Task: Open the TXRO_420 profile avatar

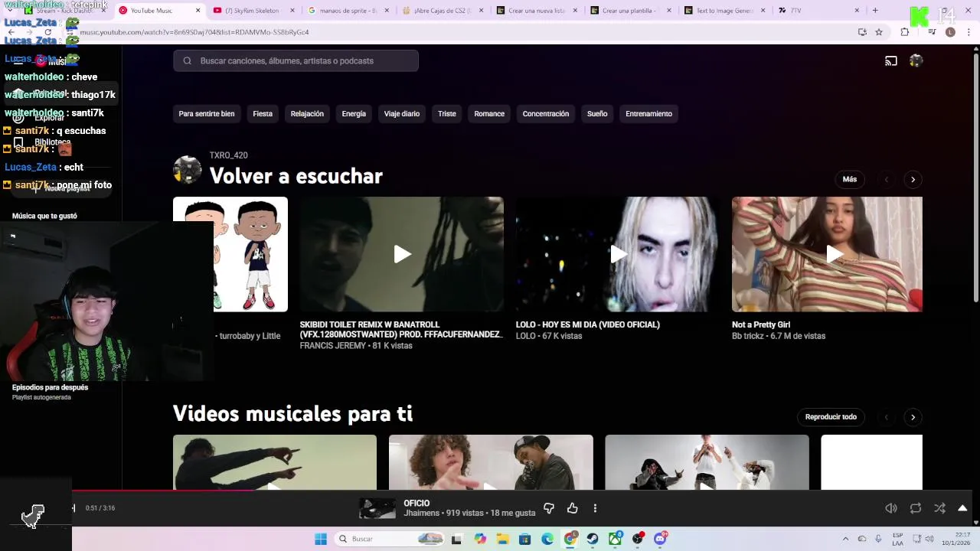Action: 187,170
